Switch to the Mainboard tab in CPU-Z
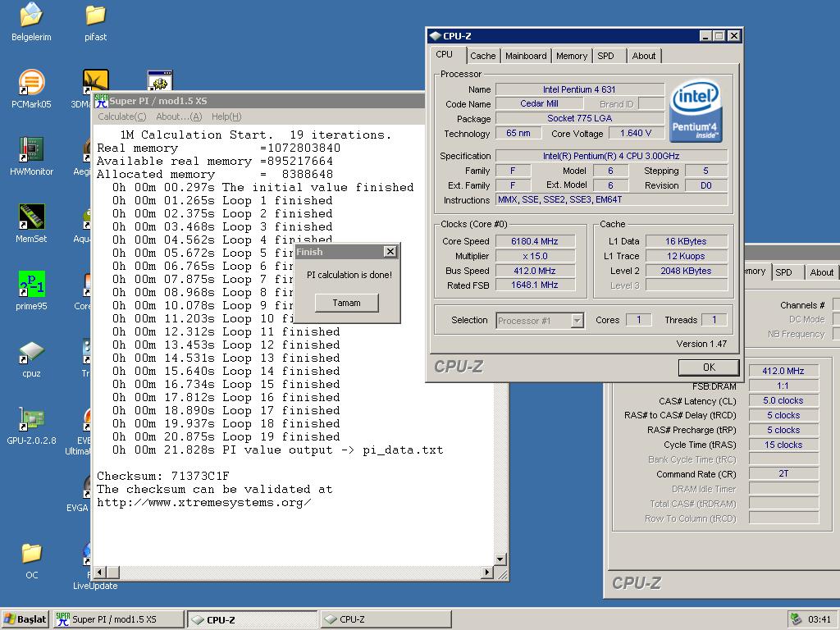The width and height of the screenshot is (840, 630). coord(526,56)
